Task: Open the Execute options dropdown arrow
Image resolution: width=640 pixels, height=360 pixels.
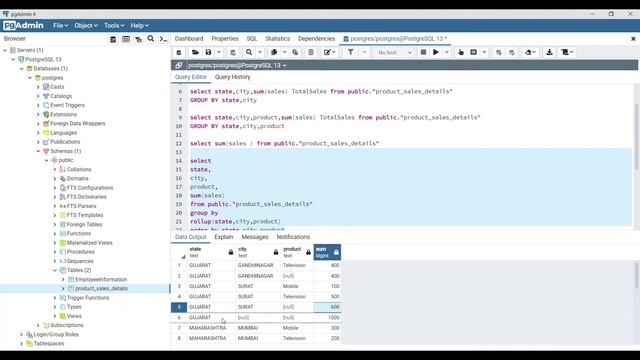Action: 447,52
